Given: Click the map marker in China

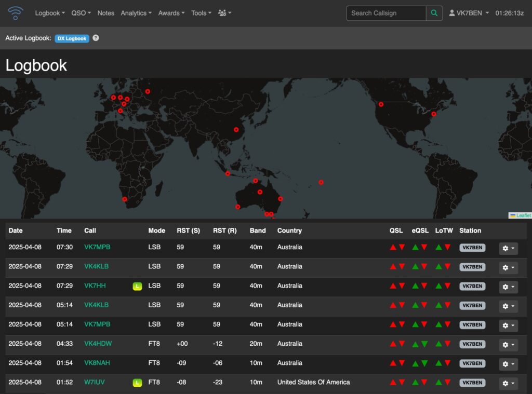Looking at the screenshot, I should coord(236,130).
